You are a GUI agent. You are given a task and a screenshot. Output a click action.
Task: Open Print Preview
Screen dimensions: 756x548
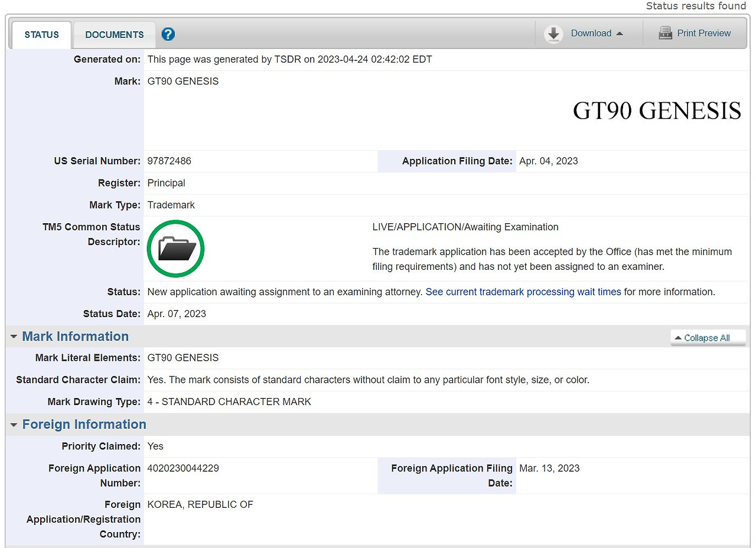point(704,33)
